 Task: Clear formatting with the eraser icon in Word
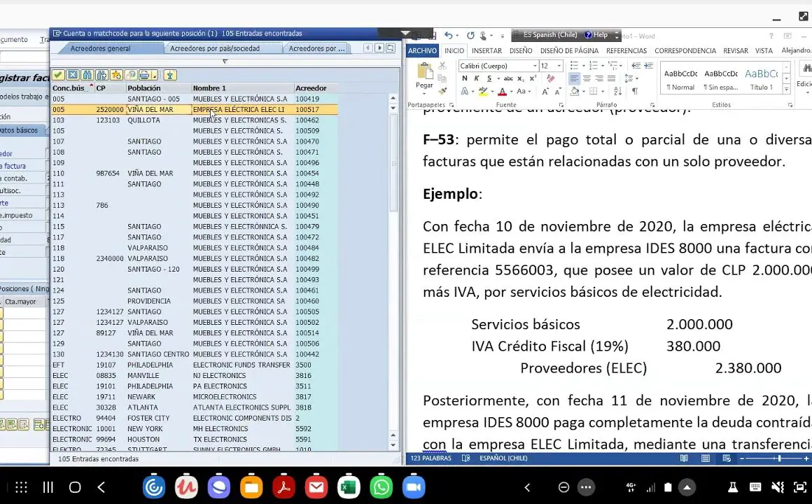pos(550,78)
